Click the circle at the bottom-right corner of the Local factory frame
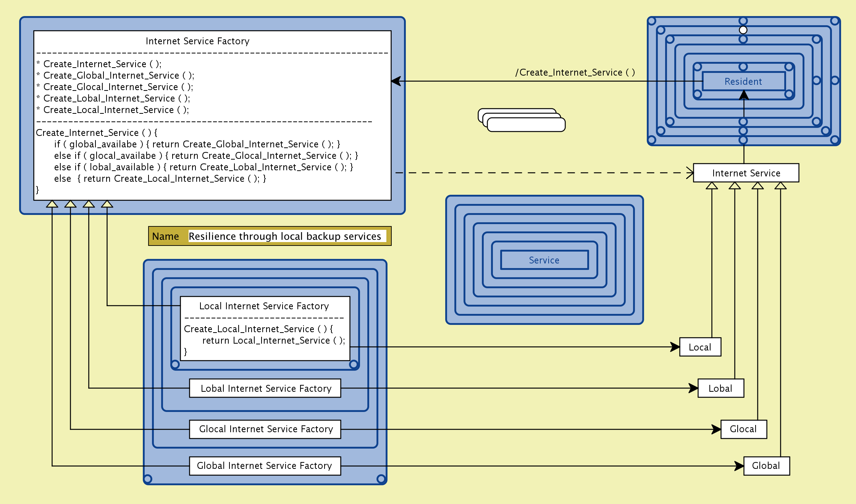This screenshot has width=856, height=504. click(354, 364)
